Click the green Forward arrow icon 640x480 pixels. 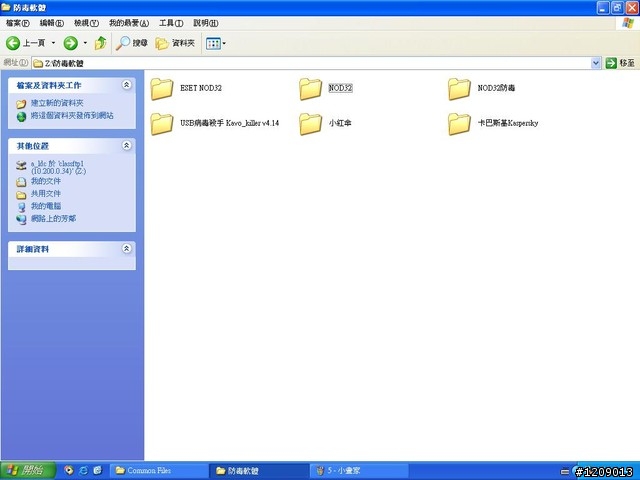(x=71, y=43)
